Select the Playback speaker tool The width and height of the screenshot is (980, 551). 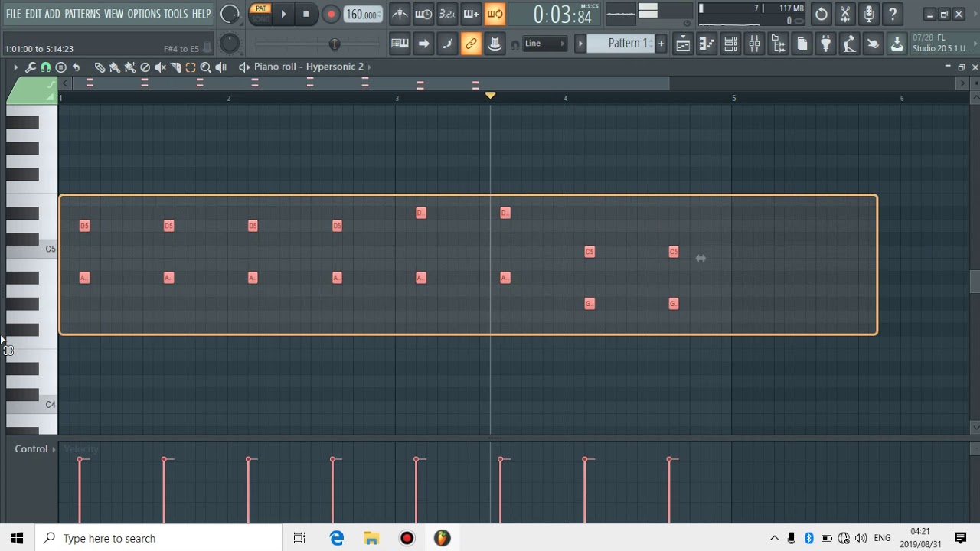coord(220,67)
